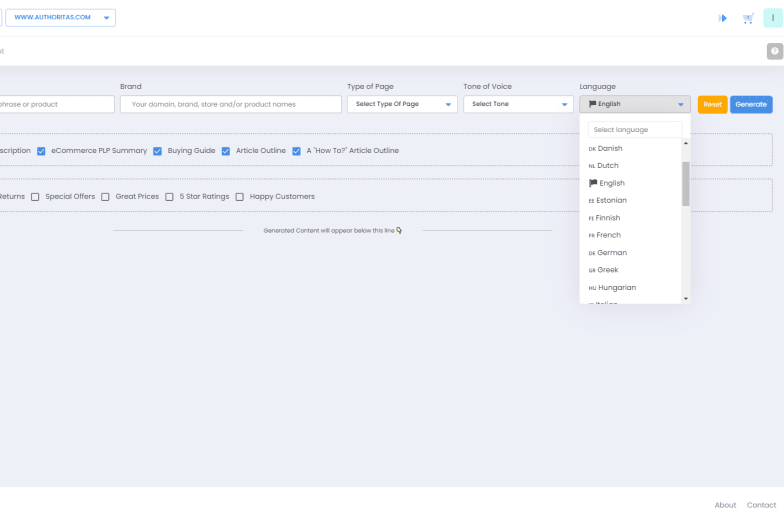Enable the Great Prices checkbox
The width and height of the screenshot is (784, 523).
105,197
